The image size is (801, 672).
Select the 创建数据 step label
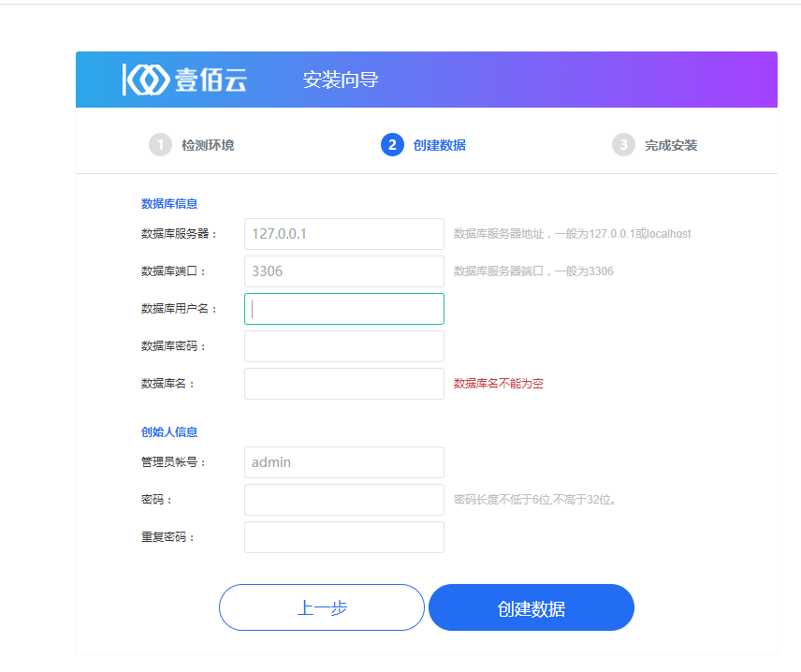439,146
